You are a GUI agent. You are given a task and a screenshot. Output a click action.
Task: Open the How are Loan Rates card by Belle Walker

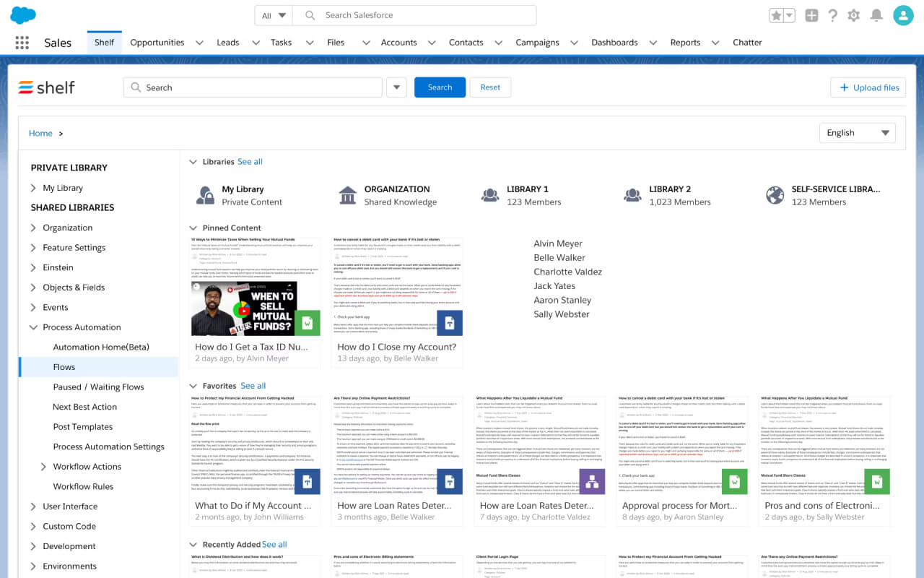(396, 460)
